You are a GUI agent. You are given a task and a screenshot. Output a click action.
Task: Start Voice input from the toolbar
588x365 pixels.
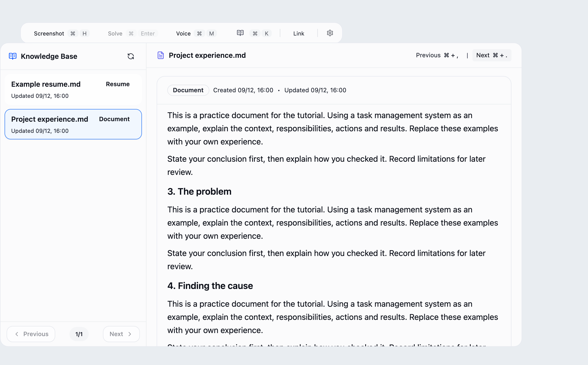click(183, 33)
